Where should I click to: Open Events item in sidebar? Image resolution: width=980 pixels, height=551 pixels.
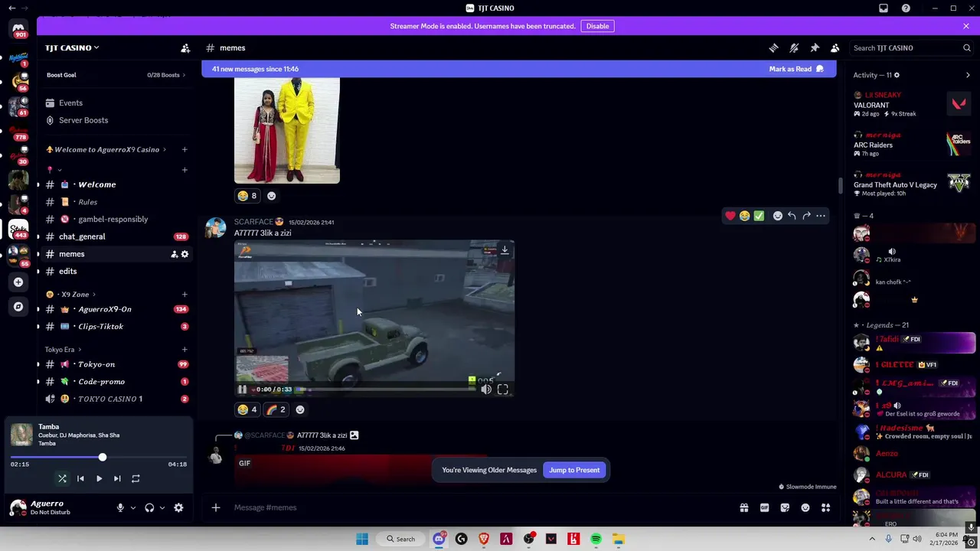coord(116,103)
